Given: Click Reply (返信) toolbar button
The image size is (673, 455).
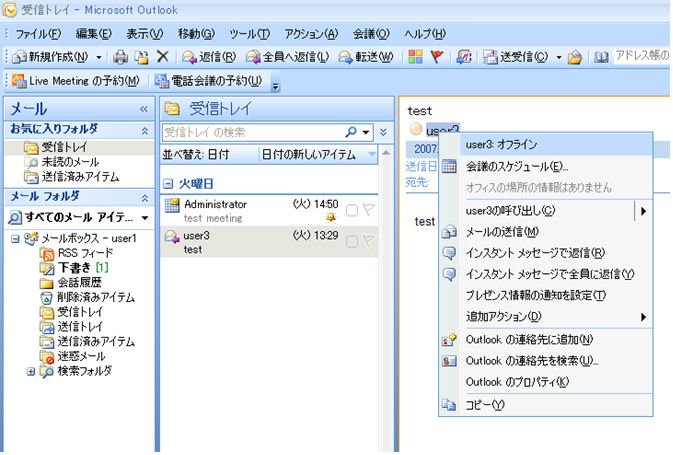Looking at the screenshot, I should 209,57.
